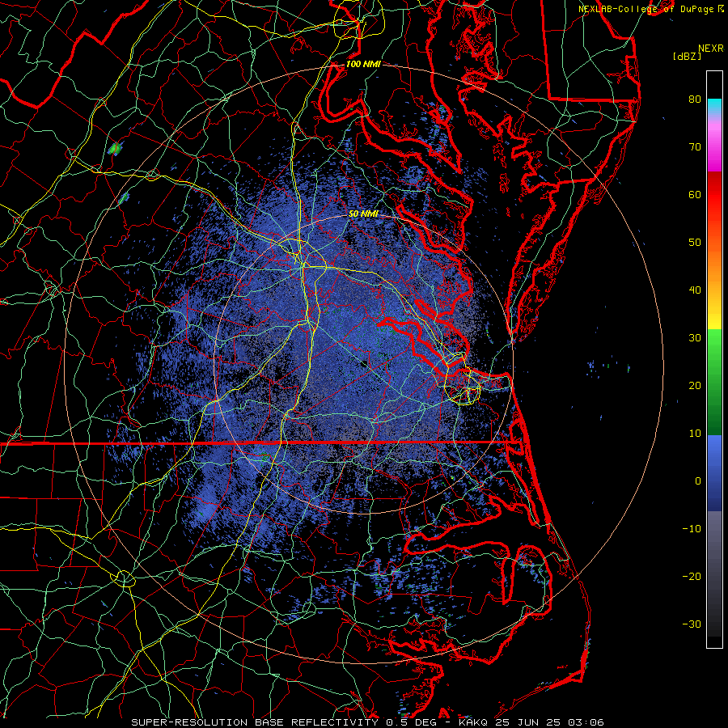
Task: Click the "50 NMI" range ring label
Action: point(363,214)
